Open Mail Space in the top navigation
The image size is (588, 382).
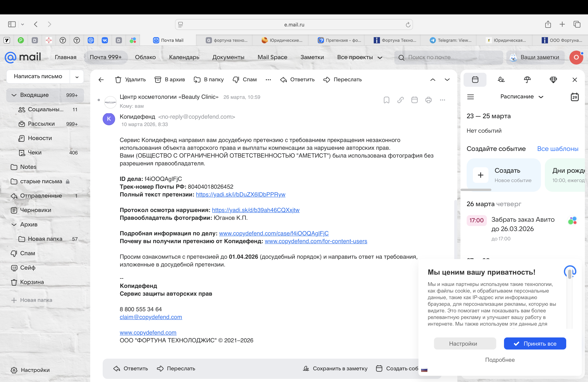(x=272, y=57)
